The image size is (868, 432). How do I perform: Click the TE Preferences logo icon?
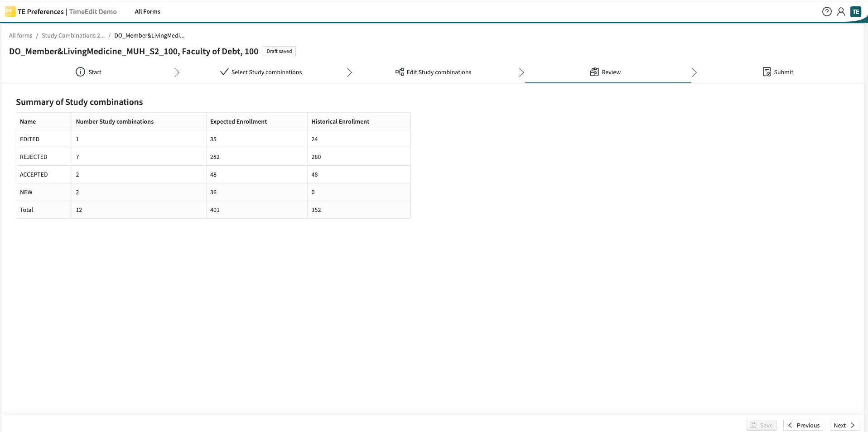click(10, 11)
